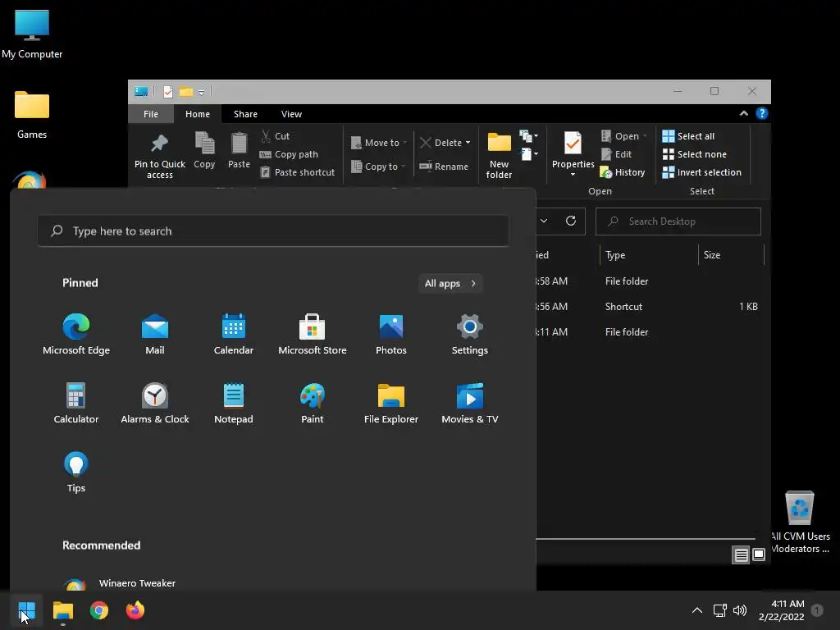Open Explorer help icon
840x630 pixels.
[762, 113]
